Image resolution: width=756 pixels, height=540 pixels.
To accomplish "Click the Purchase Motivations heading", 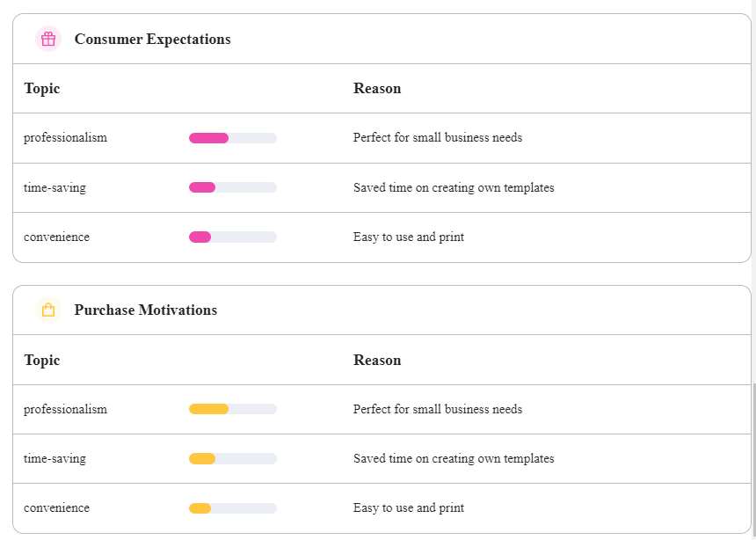I will 145,310.
